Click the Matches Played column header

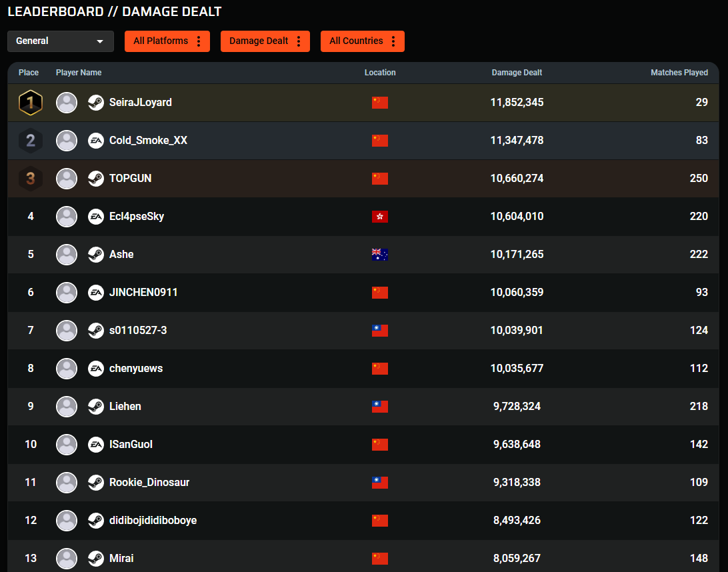tap(679, 73)
